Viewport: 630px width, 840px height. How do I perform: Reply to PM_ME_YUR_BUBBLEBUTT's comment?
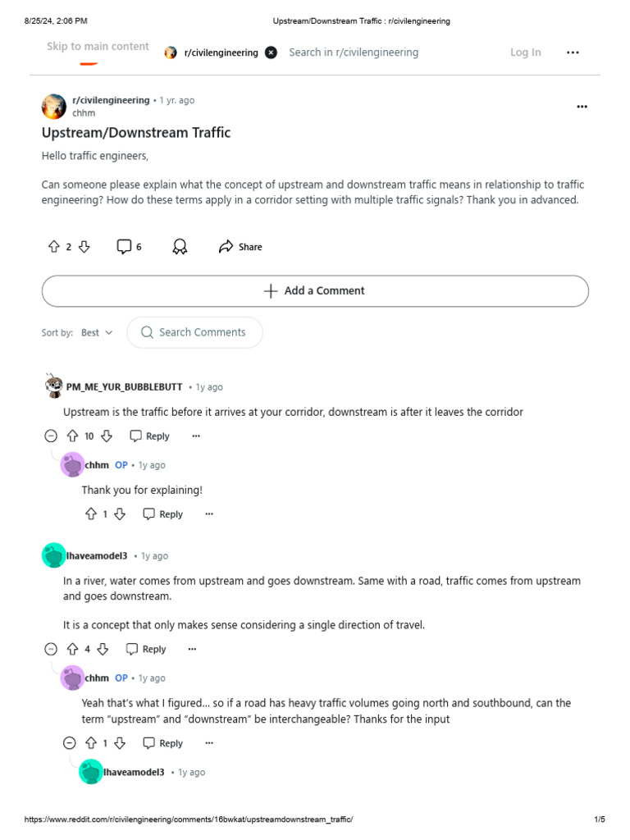150,436
